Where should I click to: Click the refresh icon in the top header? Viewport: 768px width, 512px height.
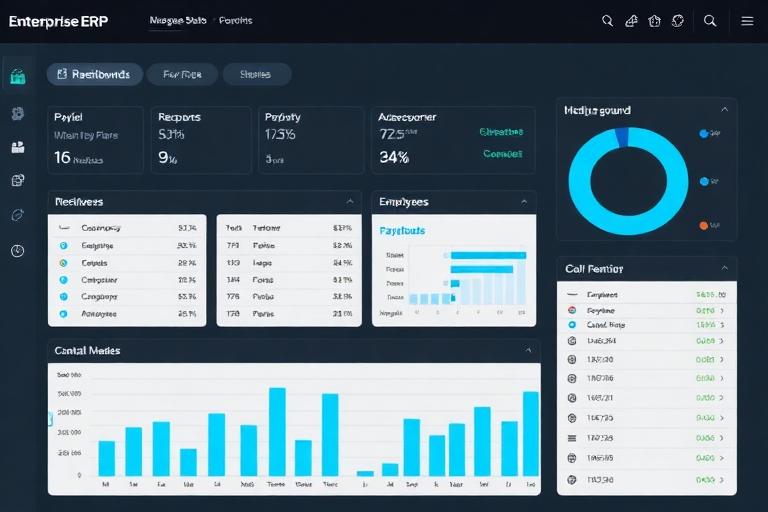(x=678, y=20)
